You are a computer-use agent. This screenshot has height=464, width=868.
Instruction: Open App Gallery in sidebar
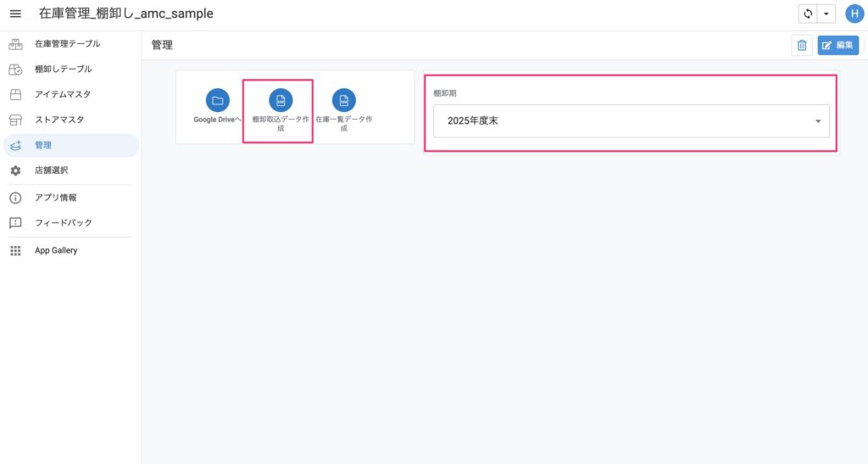(x=71, y=250)
